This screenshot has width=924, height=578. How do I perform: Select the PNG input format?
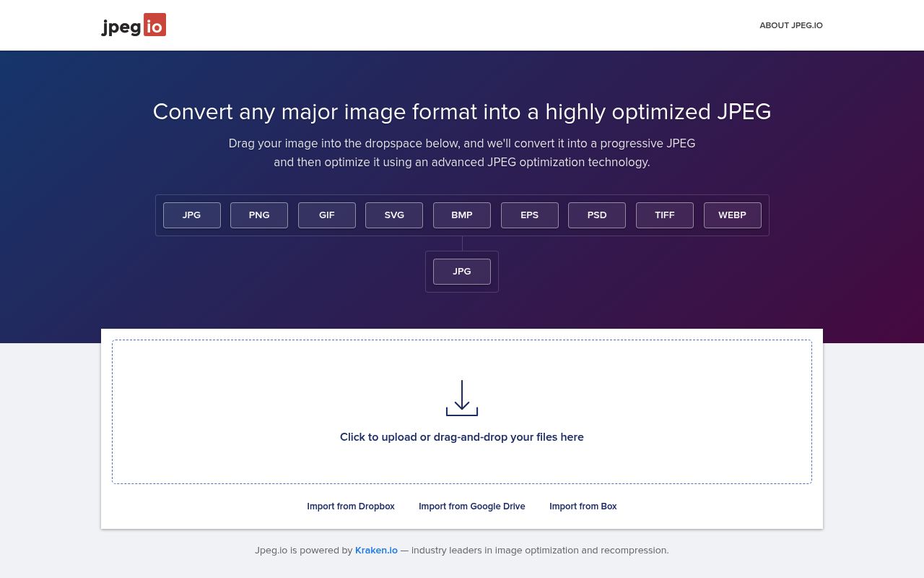point(258,215)
